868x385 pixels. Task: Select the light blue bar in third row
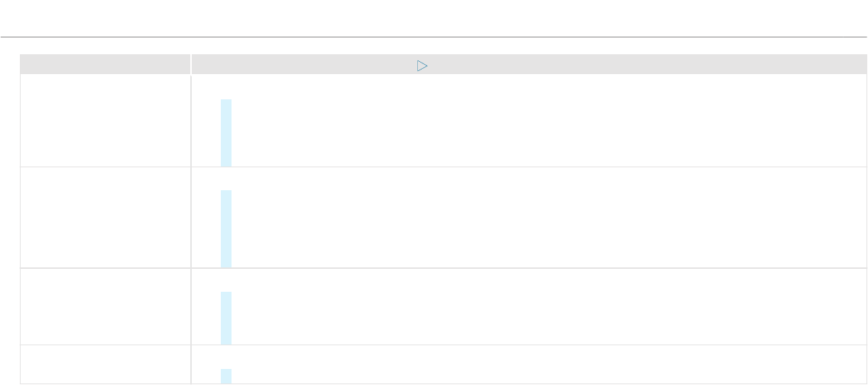(226, 318)
